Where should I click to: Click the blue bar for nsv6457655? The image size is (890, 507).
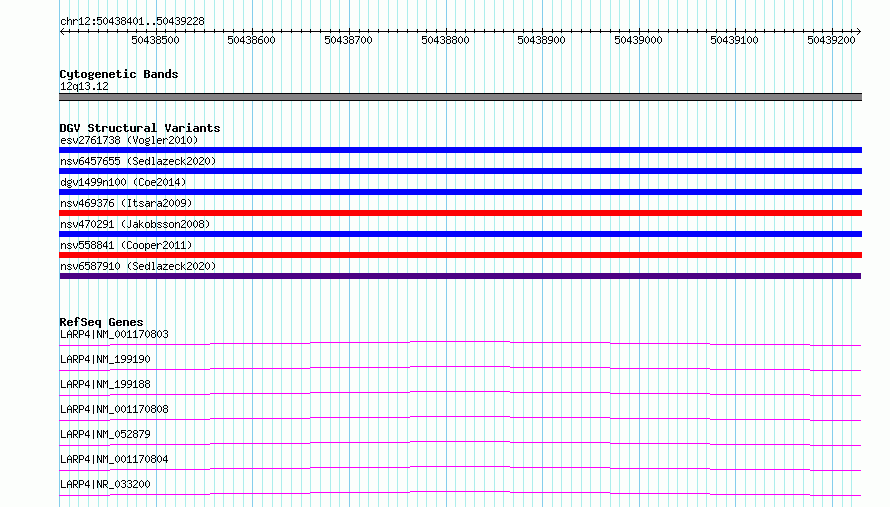coord(460,171)
